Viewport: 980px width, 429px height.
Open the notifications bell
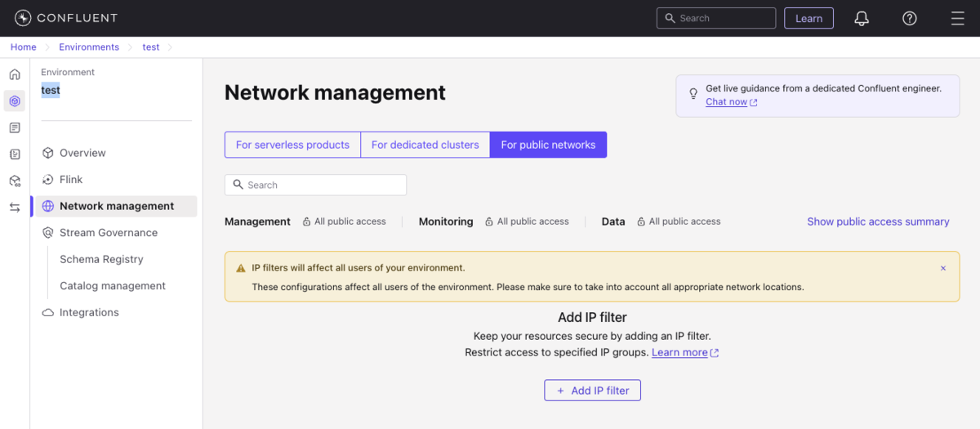[862, 18]
